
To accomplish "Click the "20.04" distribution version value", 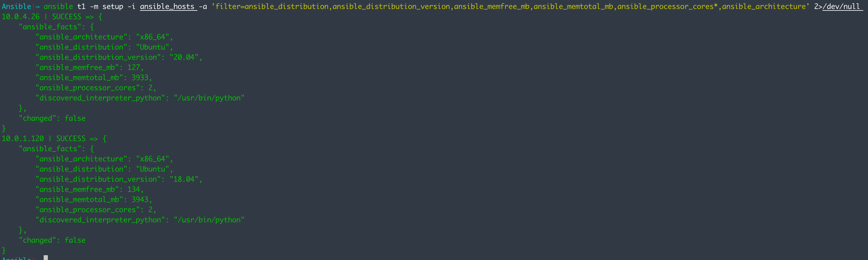I will point(184,58).
